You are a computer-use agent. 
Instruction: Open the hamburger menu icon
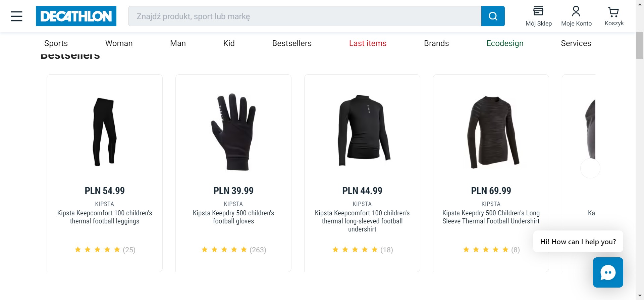point(16,16)
